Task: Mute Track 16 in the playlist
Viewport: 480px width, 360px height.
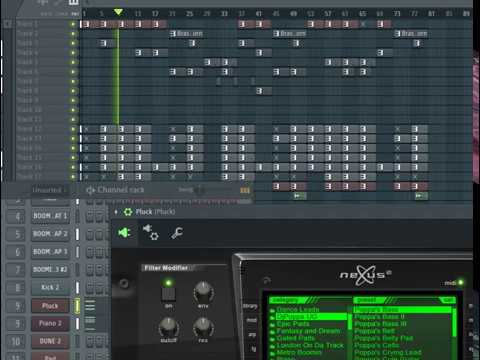Action: tap(73, 167)
